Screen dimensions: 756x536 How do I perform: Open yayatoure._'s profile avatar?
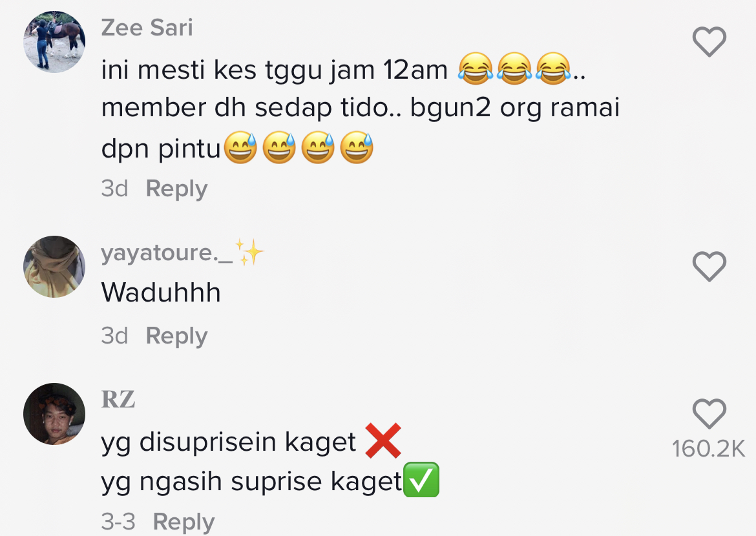click(54, 267)
